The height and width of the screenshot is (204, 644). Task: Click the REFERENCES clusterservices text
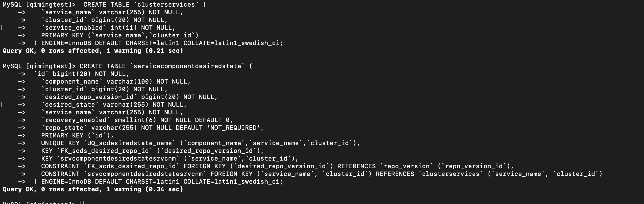tap(429, 174)
